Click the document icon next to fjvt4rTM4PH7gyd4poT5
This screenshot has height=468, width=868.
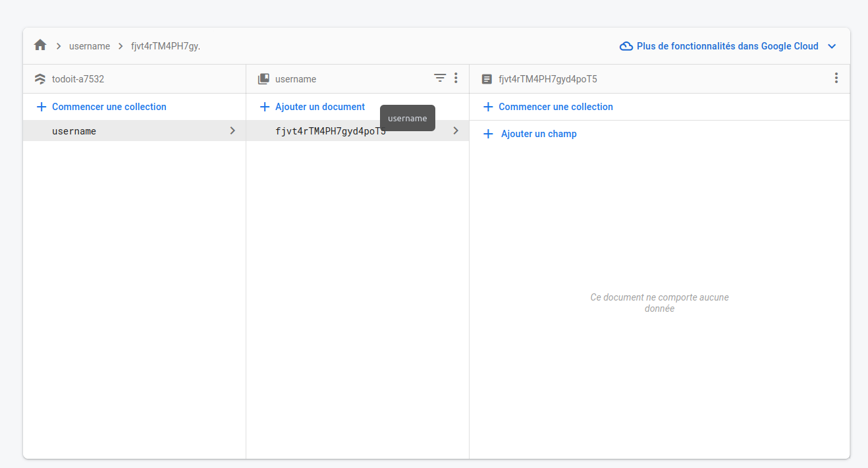[x=487, y=78]
